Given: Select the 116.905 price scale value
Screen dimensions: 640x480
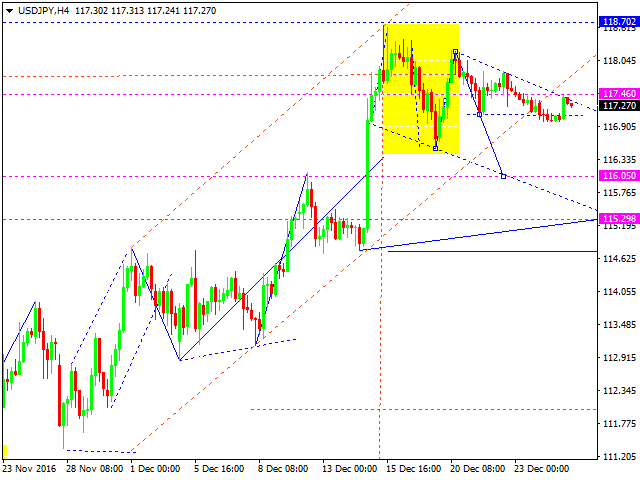Looking at the screenshot, I should click(619, 127).
